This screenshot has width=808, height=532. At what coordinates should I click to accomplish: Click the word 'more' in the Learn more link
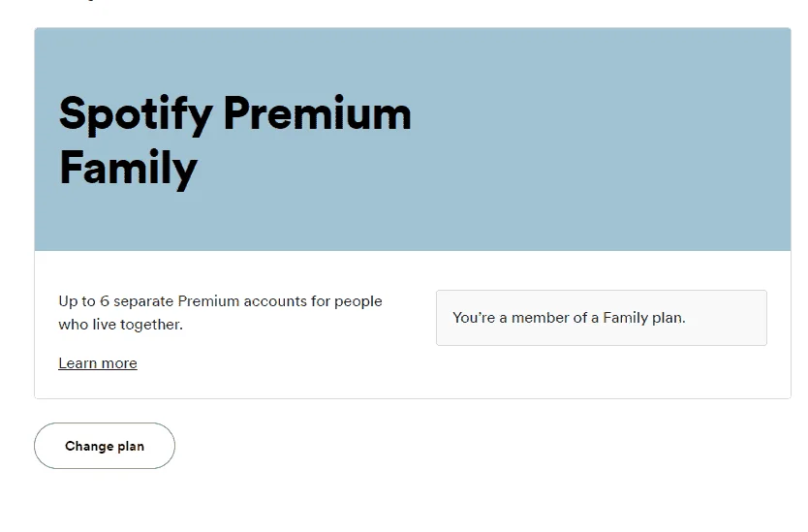pos(119,363)
